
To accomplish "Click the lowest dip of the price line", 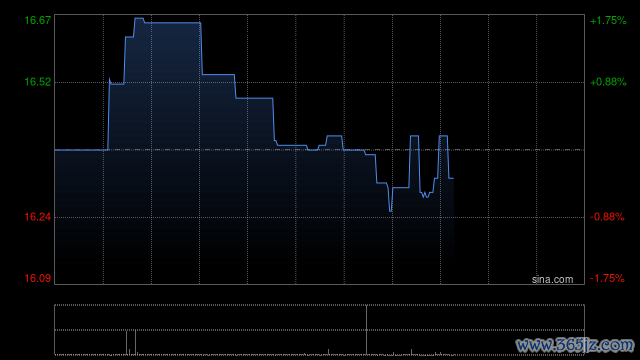I will 391,211.
